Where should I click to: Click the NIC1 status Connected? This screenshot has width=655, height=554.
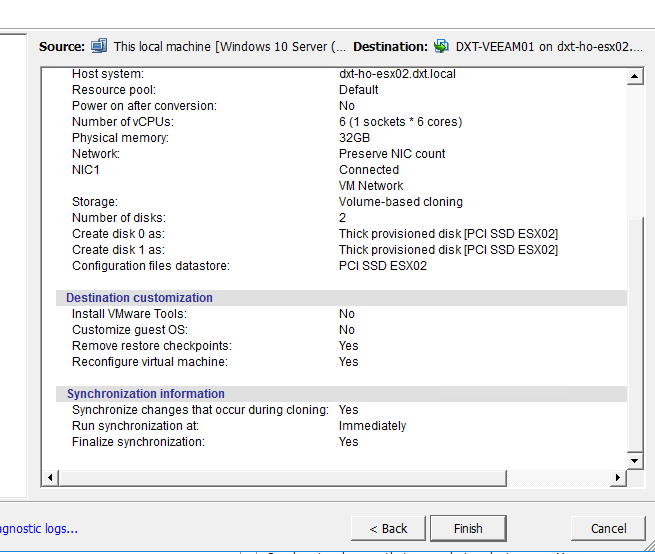369,170
